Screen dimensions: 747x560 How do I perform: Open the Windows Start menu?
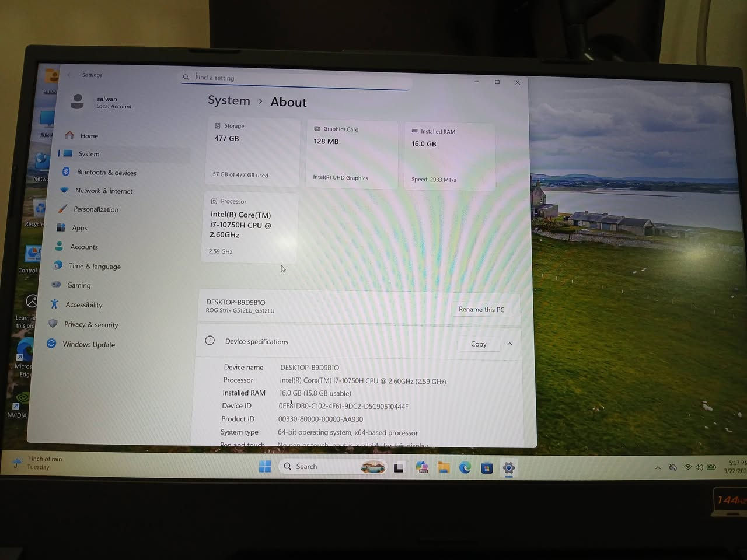point(265,466)
